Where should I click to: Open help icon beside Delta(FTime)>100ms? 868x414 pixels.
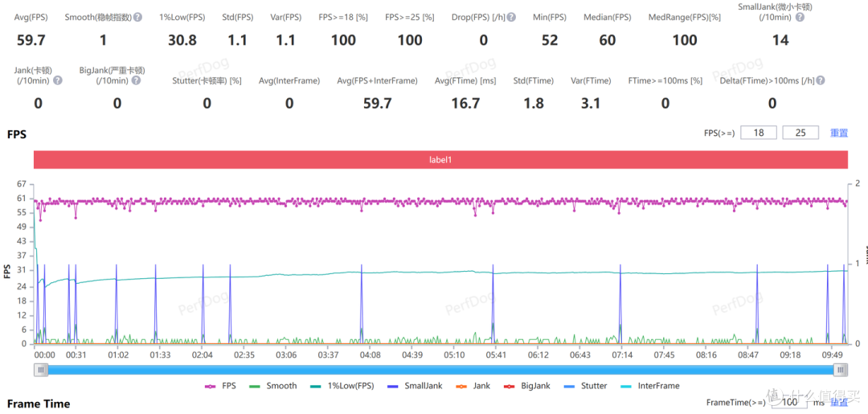pyautogui.click(x=821, y=80)
